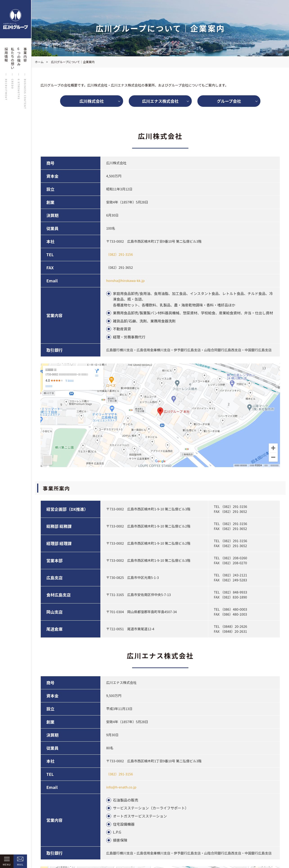Click the 9,500万円 capital value
Image resolution: width=289 pixels, height=868 pixels.
114,696
